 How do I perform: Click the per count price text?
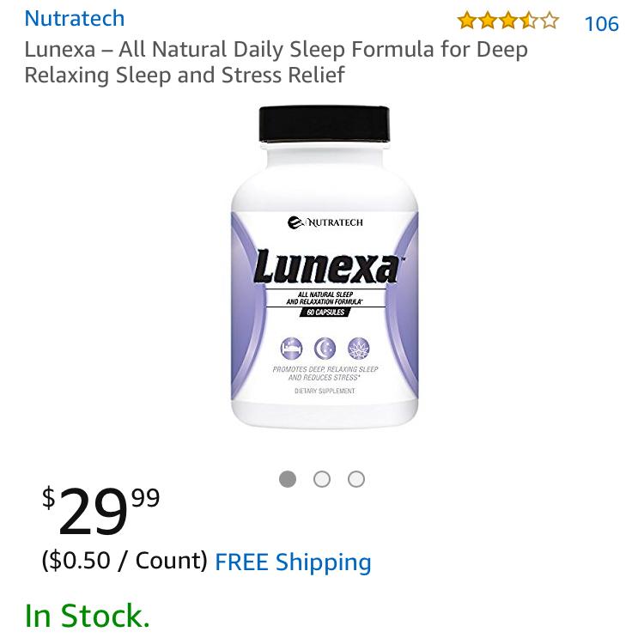coord(125,561)
